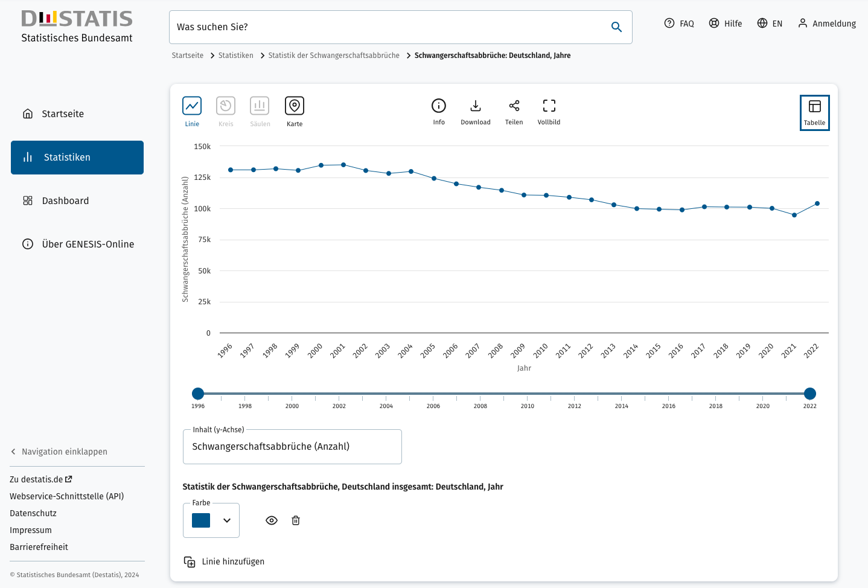Go to Über GENESIS-Online

[x=88, y=244]
